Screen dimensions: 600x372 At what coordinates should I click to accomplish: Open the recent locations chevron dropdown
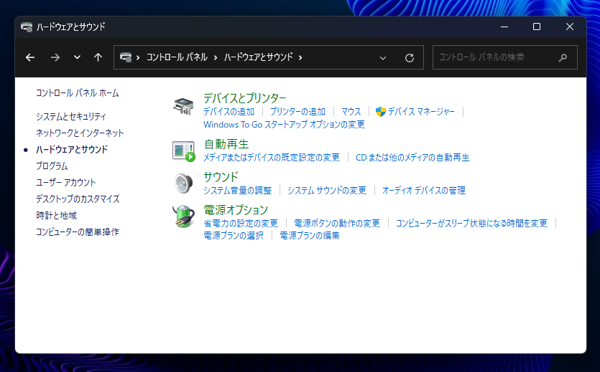coord(77,57)
